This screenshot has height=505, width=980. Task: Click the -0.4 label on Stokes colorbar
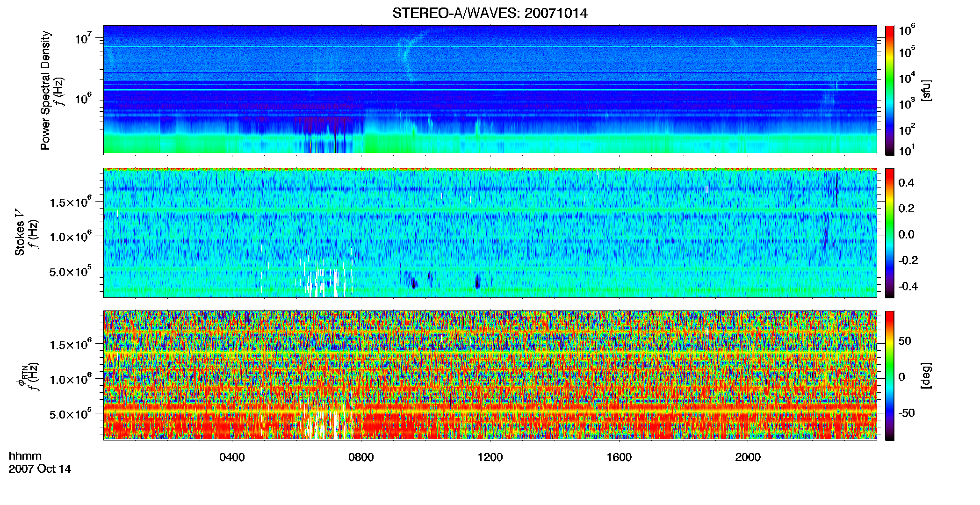[908, 286]
